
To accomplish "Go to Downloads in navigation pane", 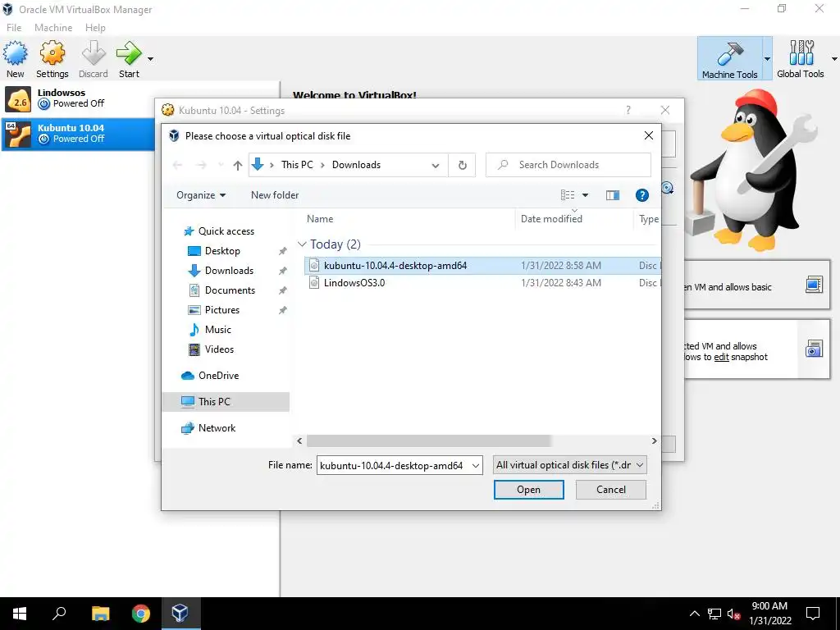I will [229, 271].
